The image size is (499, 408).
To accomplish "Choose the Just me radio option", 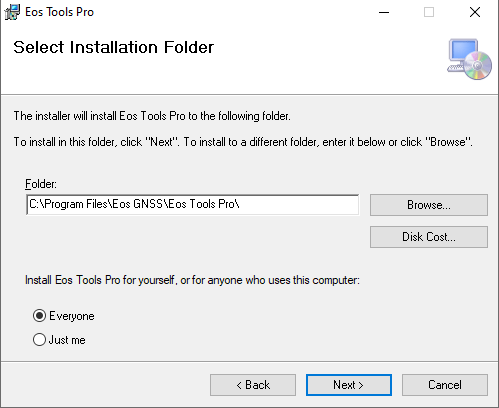I will [39, 340].
